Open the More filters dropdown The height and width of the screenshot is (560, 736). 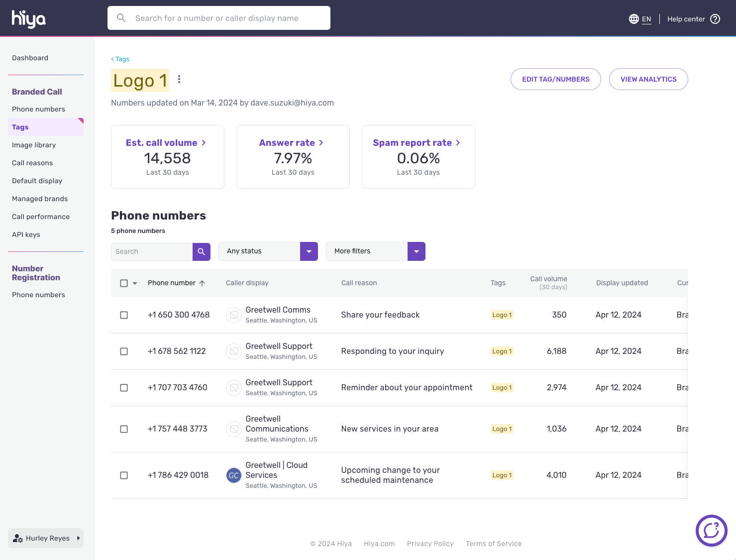[x=416, y=251]
